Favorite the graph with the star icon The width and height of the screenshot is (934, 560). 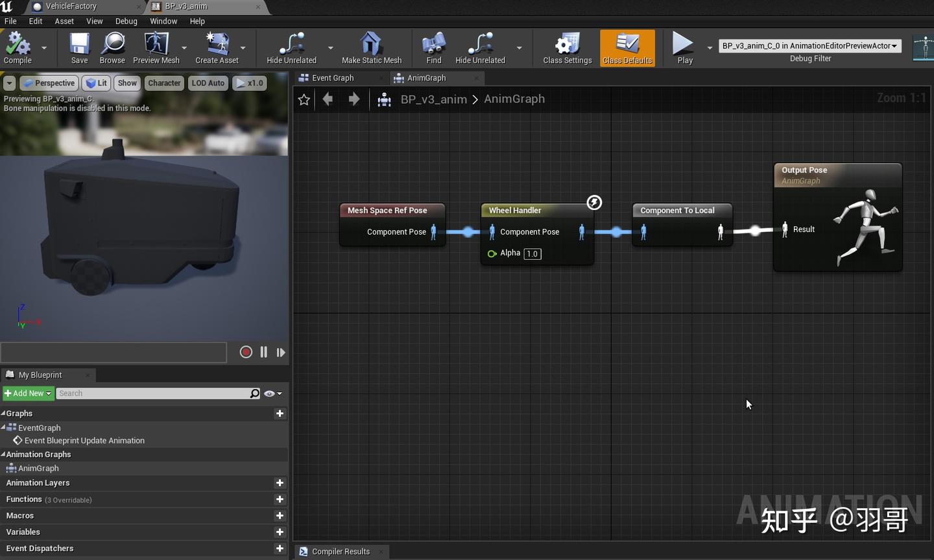[304, 99]
